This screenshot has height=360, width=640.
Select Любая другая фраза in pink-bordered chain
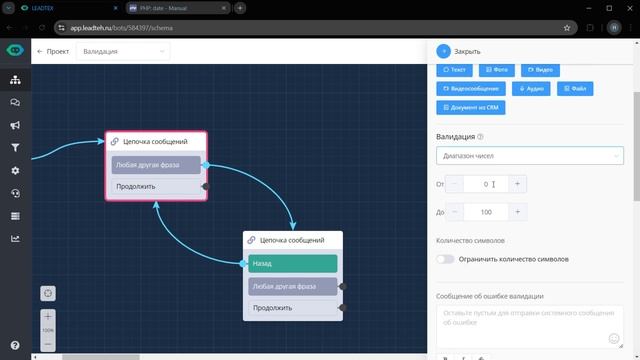156,165
